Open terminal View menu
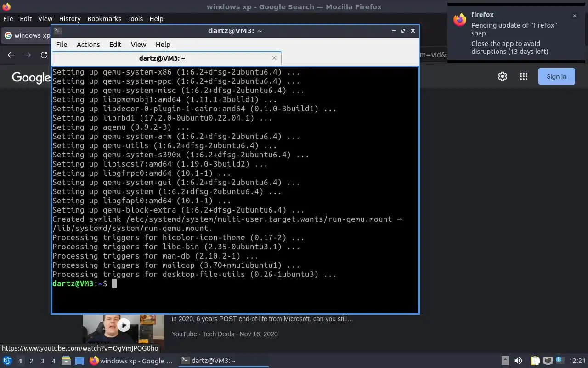 [138, 45]
